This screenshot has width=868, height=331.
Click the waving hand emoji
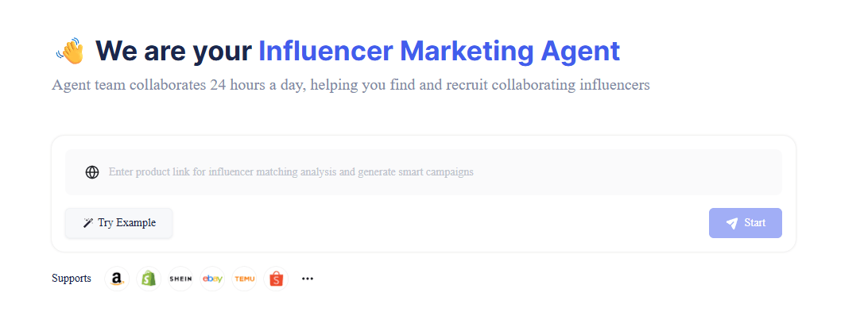click(x=70, y=52)
